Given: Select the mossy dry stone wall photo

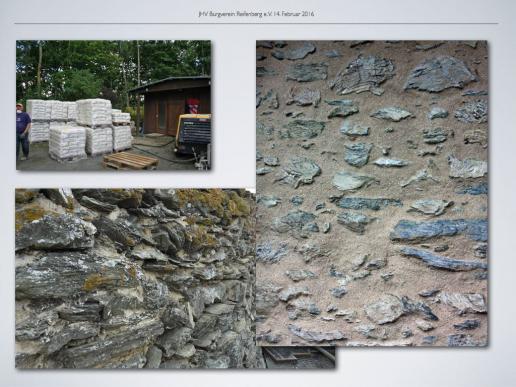Looking at the screenshot, I should click(x=135, y=279).
